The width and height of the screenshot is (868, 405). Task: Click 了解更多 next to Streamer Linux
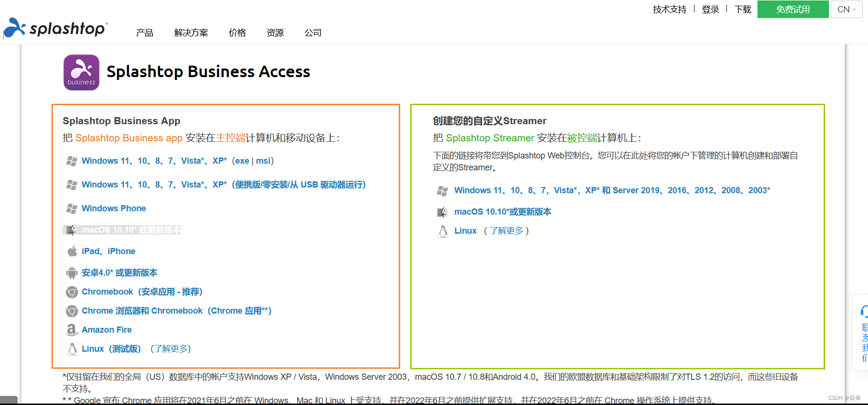click(x=506, y=231)
